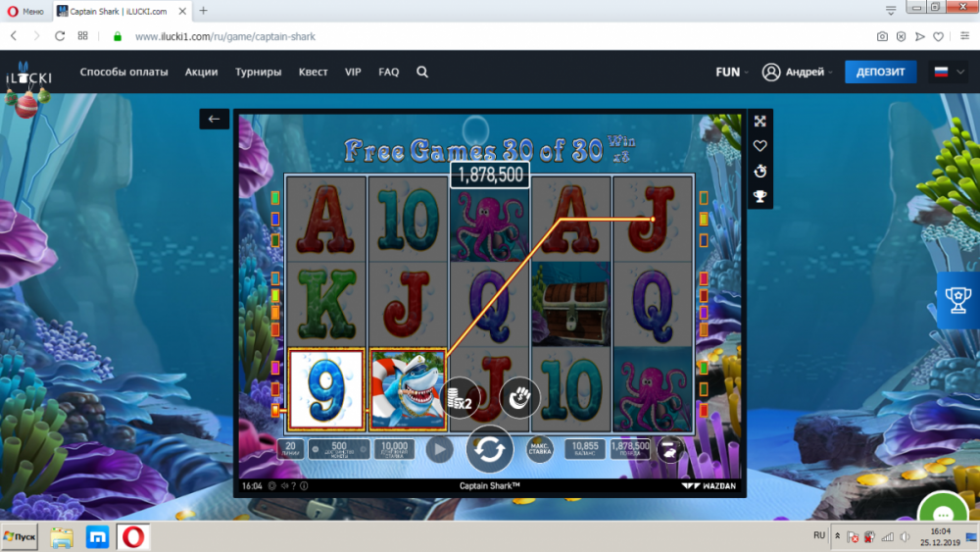The image size is (980, 552).
Task: Start autoplay with the play triangle button
Action: point(439,449)
